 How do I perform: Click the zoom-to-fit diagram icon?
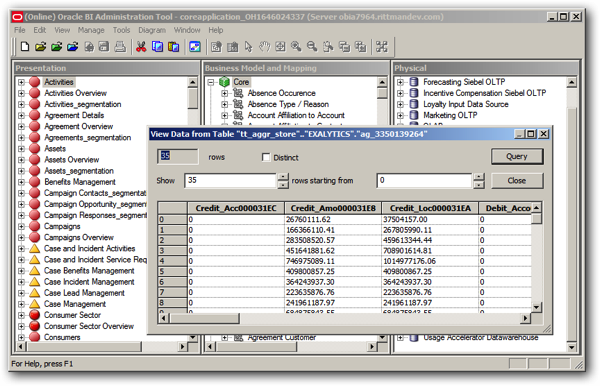tap(280, 47)
